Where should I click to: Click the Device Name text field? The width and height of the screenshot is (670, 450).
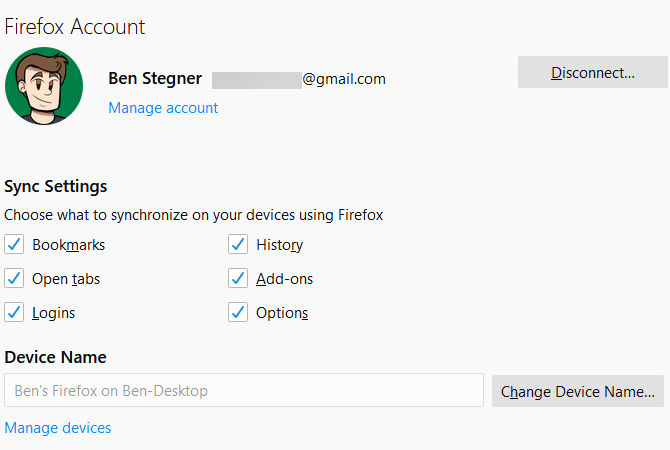[243, 391]
